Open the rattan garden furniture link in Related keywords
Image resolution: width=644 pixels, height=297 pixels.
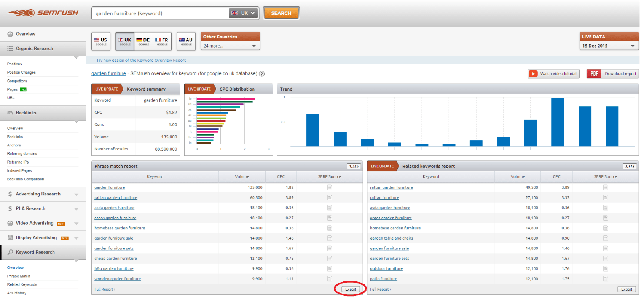pyautogui.click(x=391, y=187)
